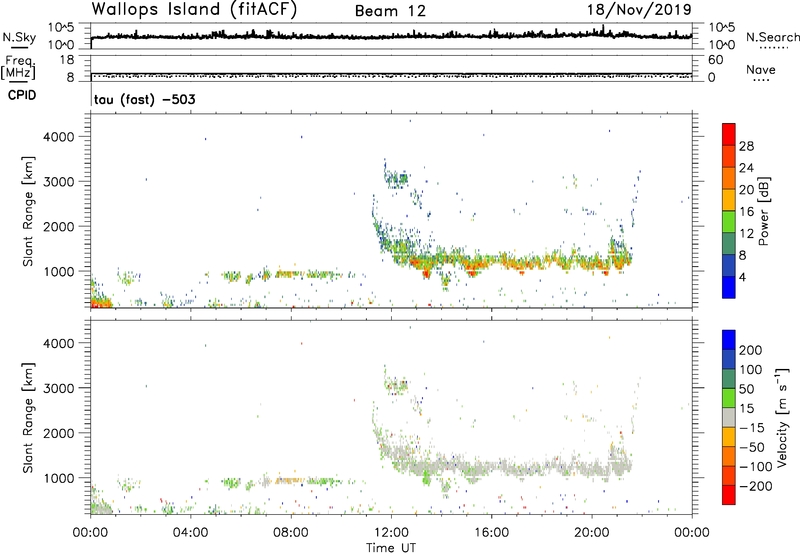
Task: Click the "20" tick on Power colorbar
Action: 746,190
